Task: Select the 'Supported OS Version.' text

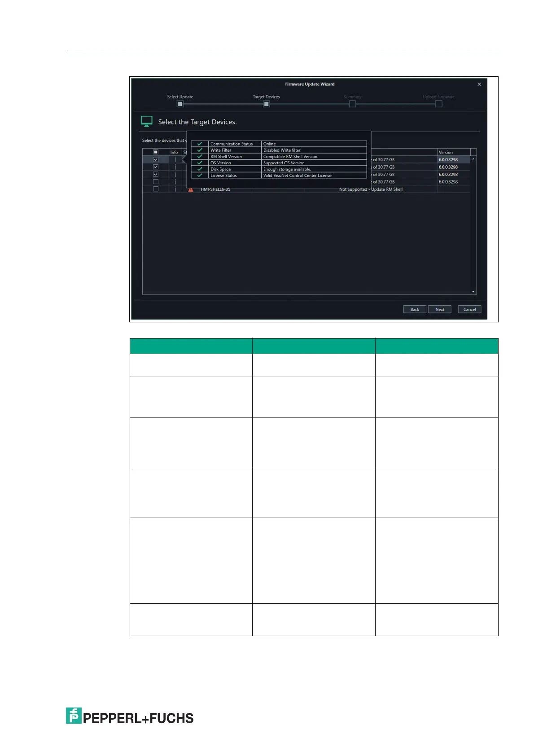Action: (284, 163)
